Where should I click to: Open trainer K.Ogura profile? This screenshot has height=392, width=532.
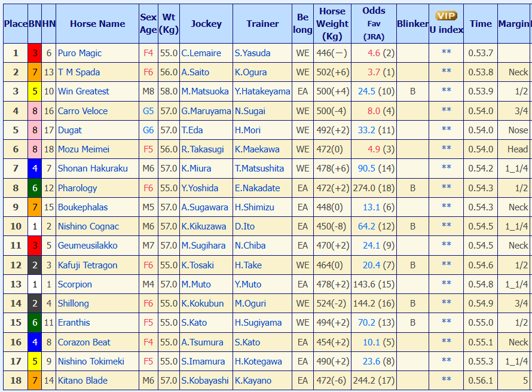coord(250,72)
